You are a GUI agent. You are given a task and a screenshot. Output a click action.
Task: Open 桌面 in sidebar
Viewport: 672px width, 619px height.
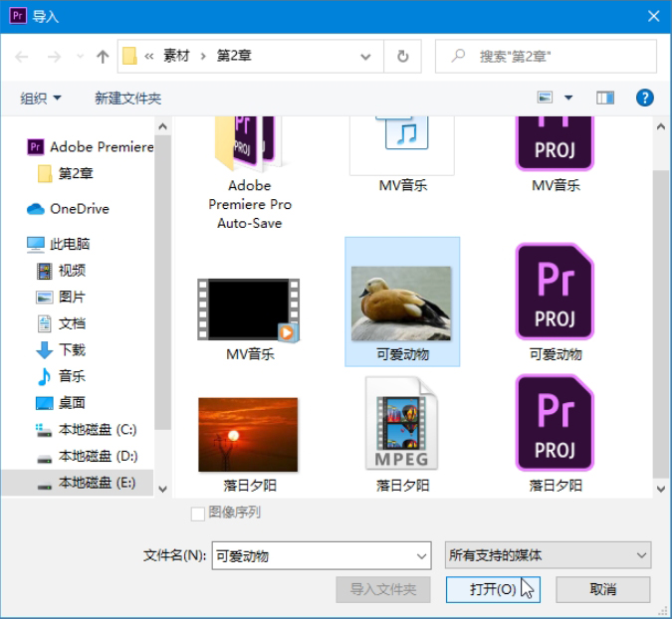[x=61, y=403]
